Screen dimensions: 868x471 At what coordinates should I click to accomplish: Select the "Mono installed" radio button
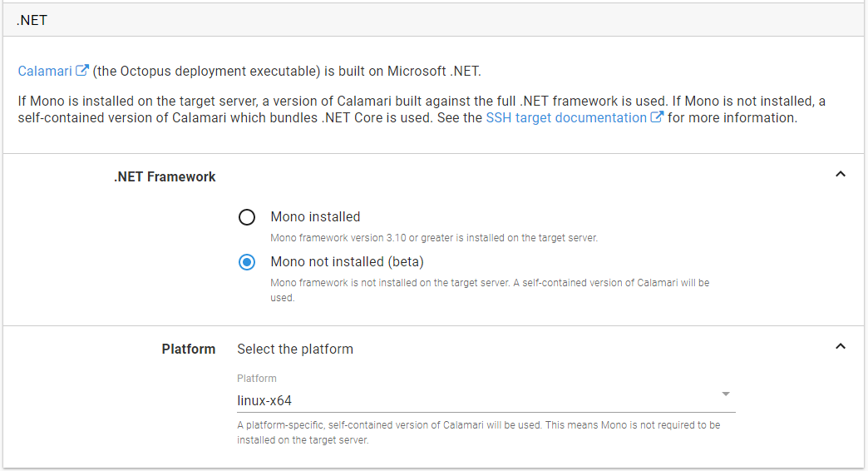[x=247, y=217]
